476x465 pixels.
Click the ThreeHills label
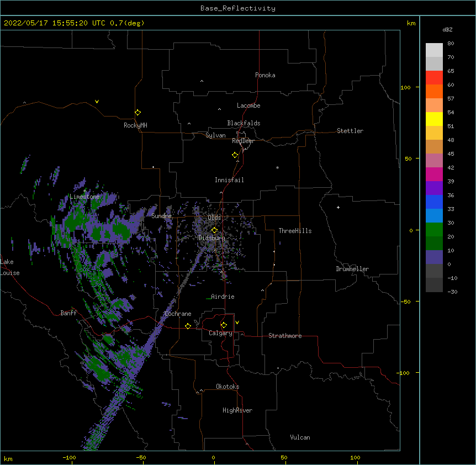tap(295, 231)
